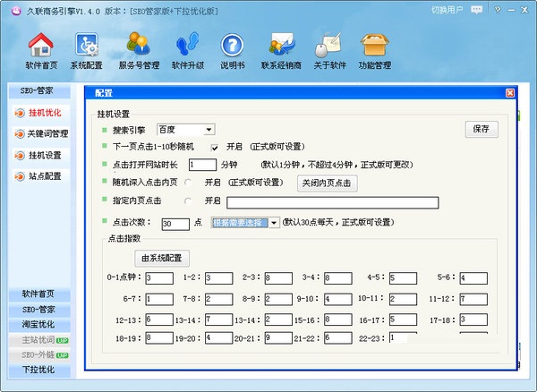Click 9-10 hour value field

pos(338,299)
